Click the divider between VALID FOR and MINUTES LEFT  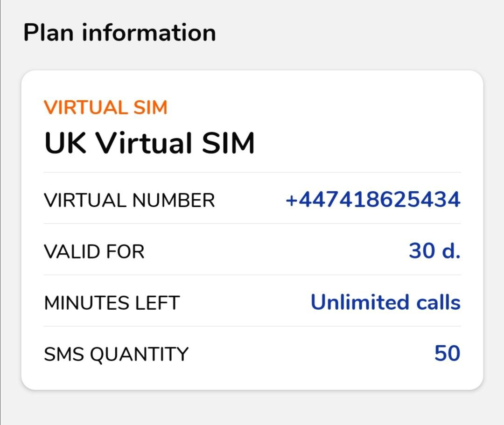(252, 275)
